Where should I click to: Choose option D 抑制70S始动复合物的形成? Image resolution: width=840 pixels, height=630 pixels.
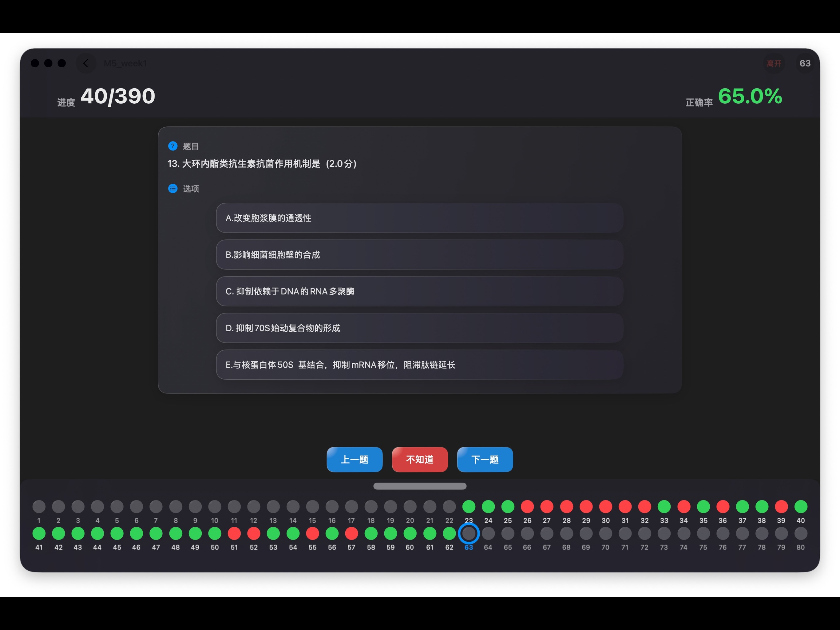420,328
